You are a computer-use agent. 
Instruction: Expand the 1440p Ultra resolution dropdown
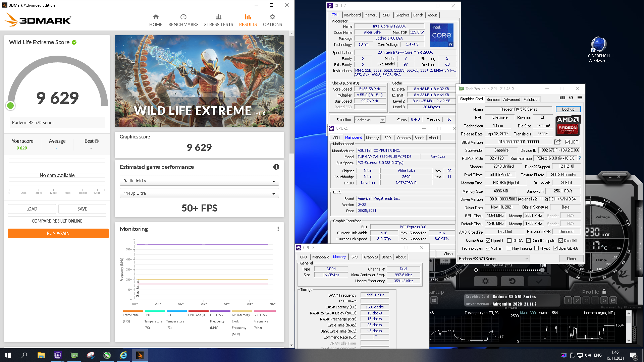199,193
